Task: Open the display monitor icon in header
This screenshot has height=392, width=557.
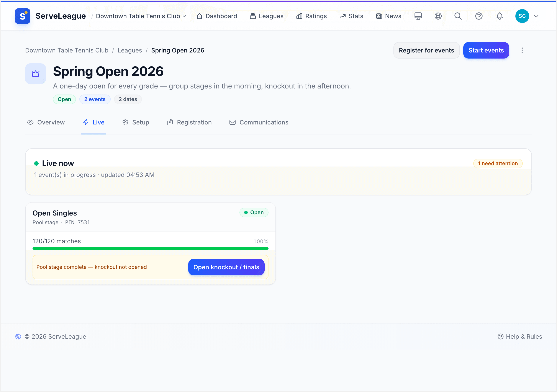Action: (418, 16)
